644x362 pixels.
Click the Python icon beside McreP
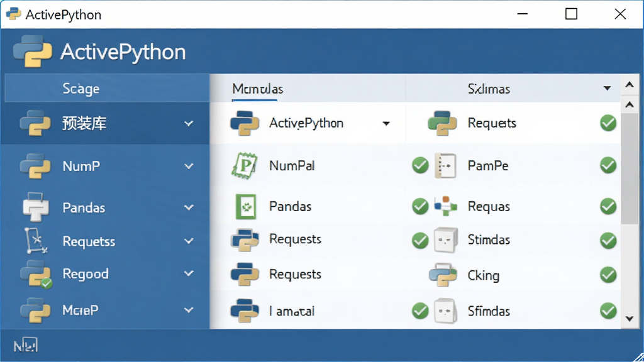[x=35, y=310]
